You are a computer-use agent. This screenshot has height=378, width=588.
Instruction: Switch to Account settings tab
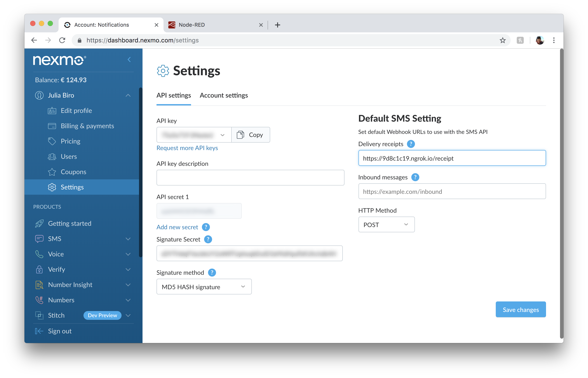pyautogui.click(x=224, y=95)
